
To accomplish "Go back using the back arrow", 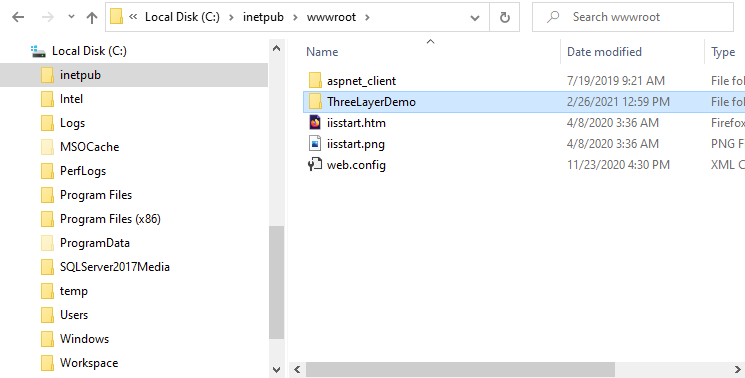I will (18, 18).
